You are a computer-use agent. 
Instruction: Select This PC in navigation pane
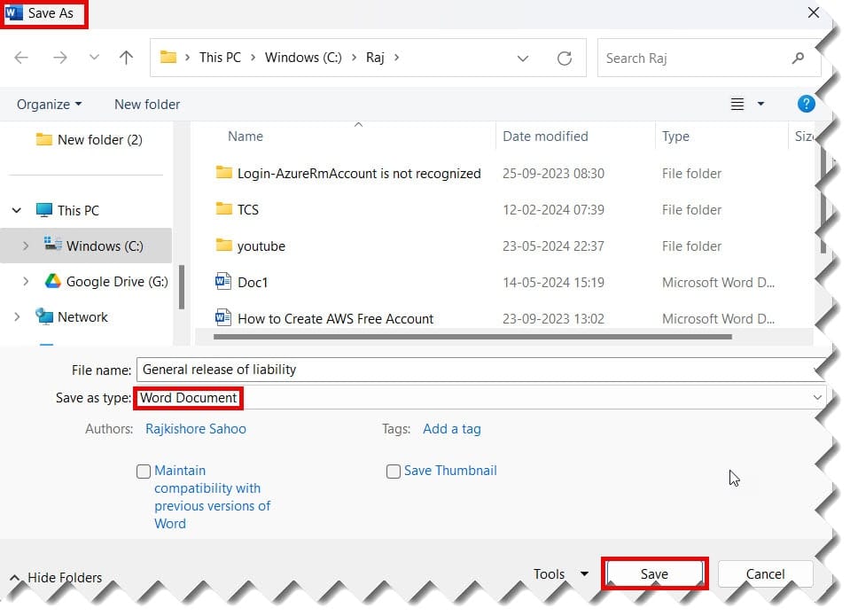78,210
